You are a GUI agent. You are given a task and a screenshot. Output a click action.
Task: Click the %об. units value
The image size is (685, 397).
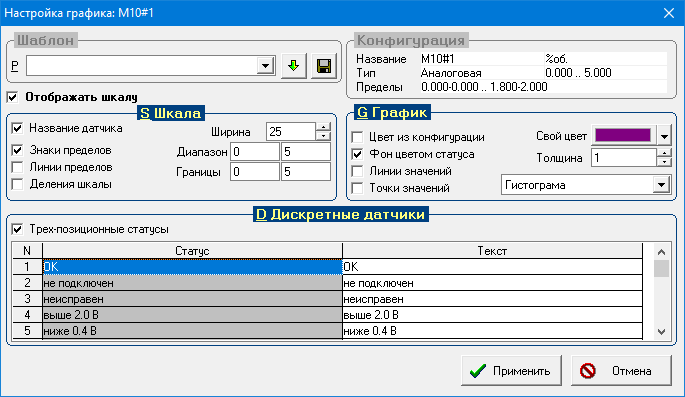click(x=557, y=59)
